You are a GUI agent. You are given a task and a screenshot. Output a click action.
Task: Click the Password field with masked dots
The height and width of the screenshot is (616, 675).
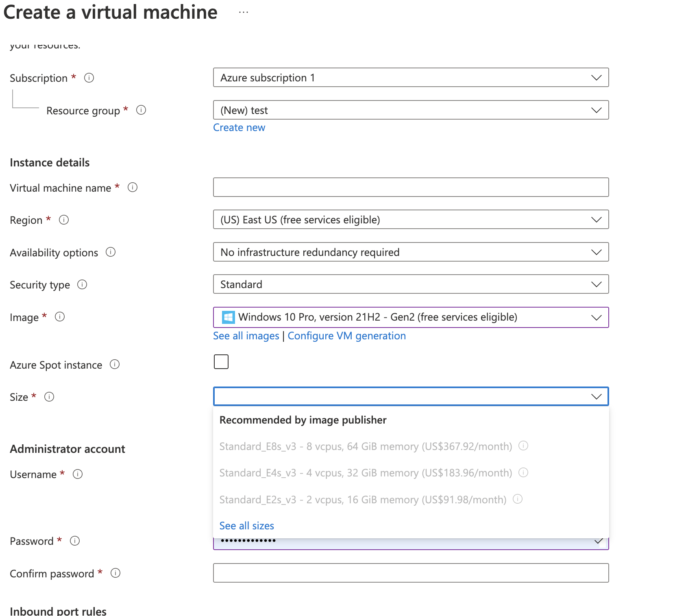pos(411,544)
